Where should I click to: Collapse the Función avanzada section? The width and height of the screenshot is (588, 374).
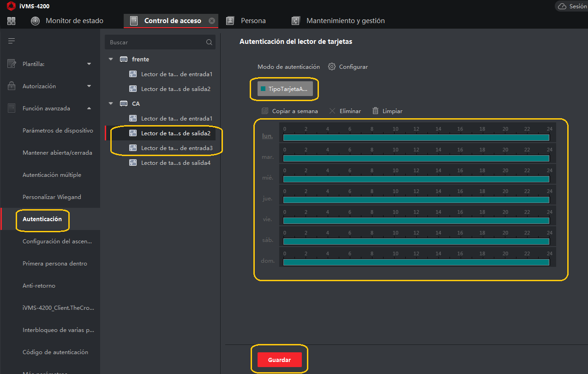click(89, 108)
